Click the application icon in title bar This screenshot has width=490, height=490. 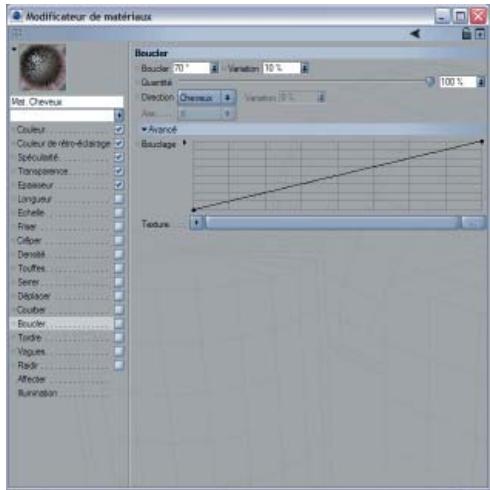(x=16, y=16)
